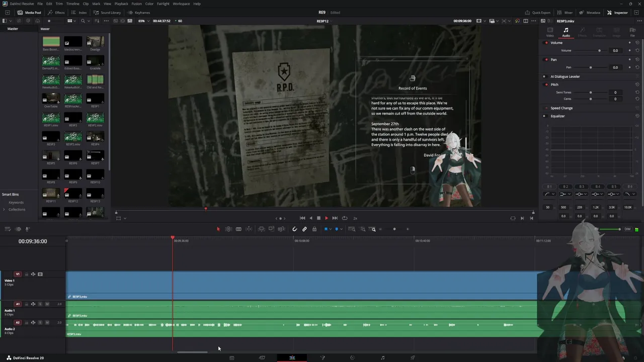Lock the Video 1 track
644x362 pixels.
pos(27,275)
